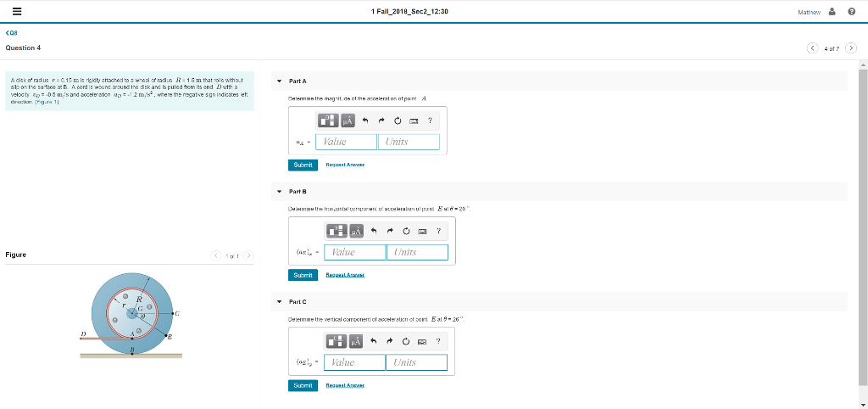Open the help question mark icon in header
Viewport: 868px width, 409px height.
click(x=851, y=12)
